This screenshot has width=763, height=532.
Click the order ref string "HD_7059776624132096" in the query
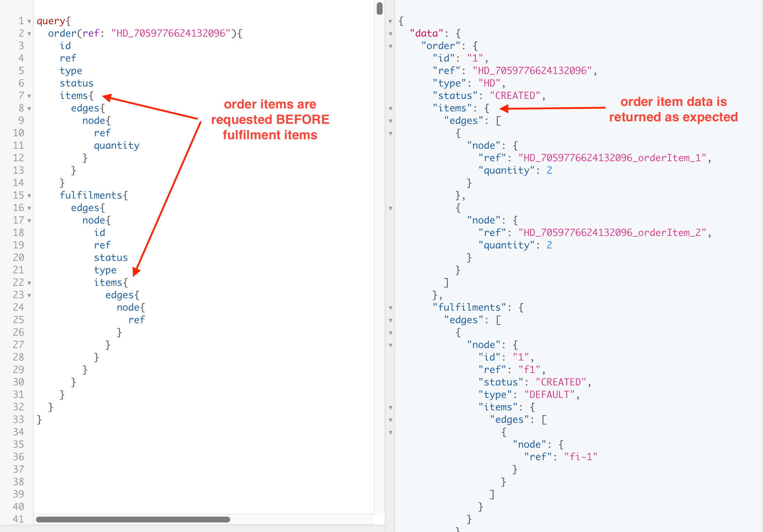(171, 33)
